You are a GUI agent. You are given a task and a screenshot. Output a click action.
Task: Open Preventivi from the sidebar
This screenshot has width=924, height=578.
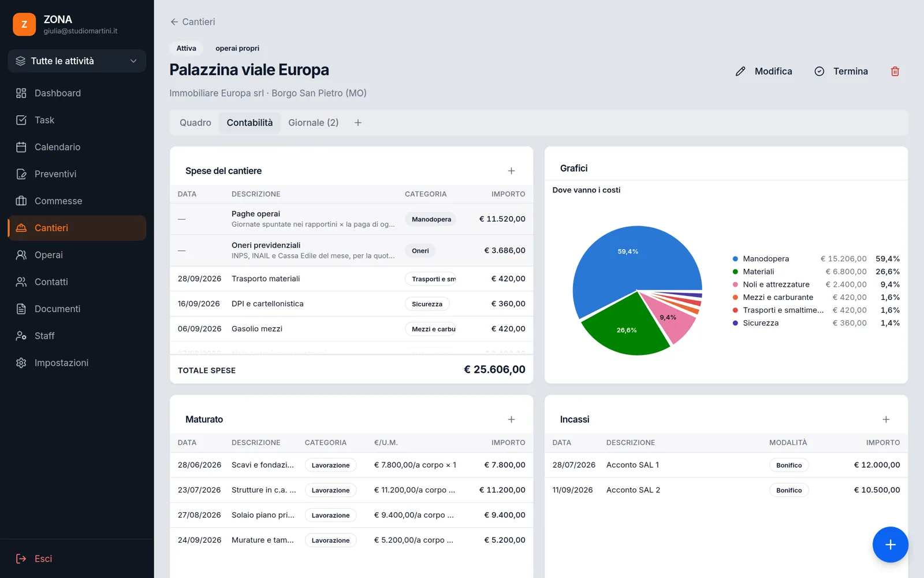coord(77,174)
